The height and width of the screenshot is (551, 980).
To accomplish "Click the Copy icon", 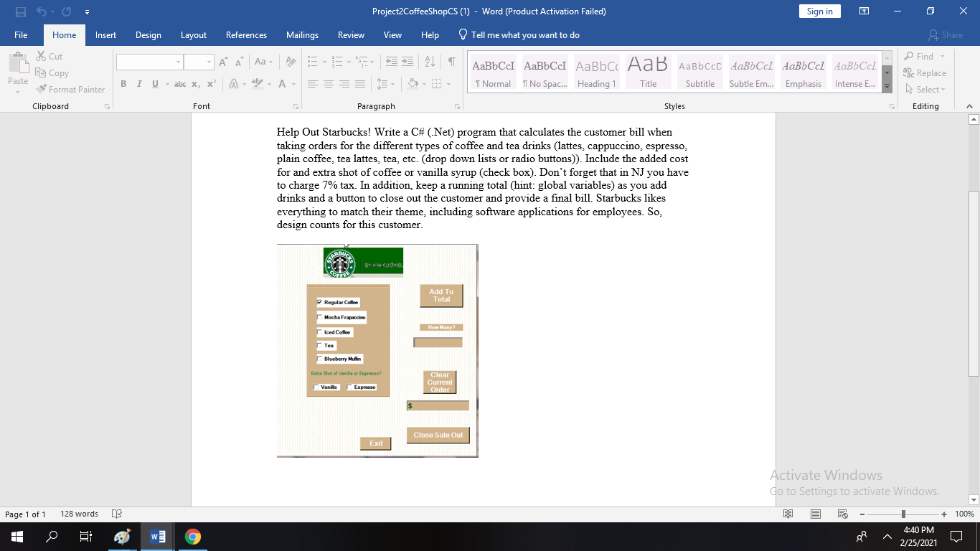I will point(41,72).
